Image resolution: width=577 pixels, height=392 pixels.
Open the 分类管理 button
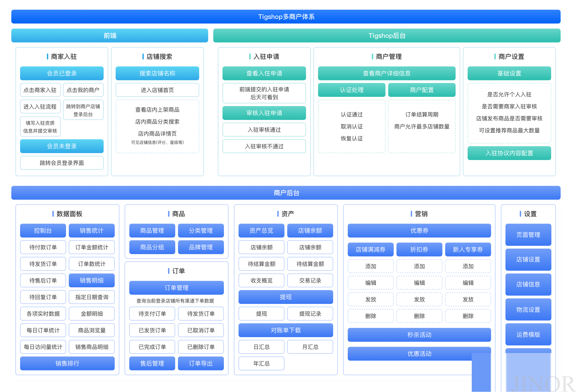click(201, 231)
